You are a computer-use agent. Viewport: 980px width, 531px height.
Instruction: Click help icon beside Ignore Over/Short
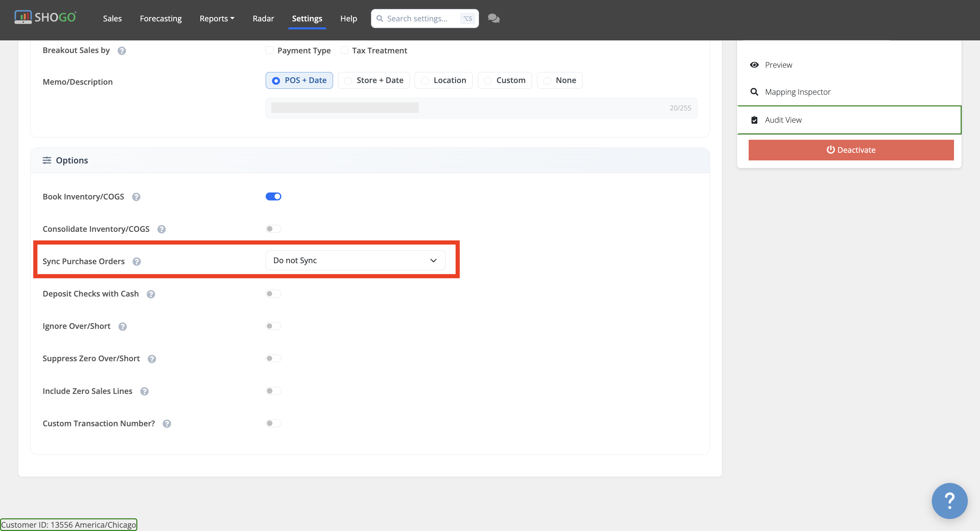pyautogui.click(x=123, y=326)
